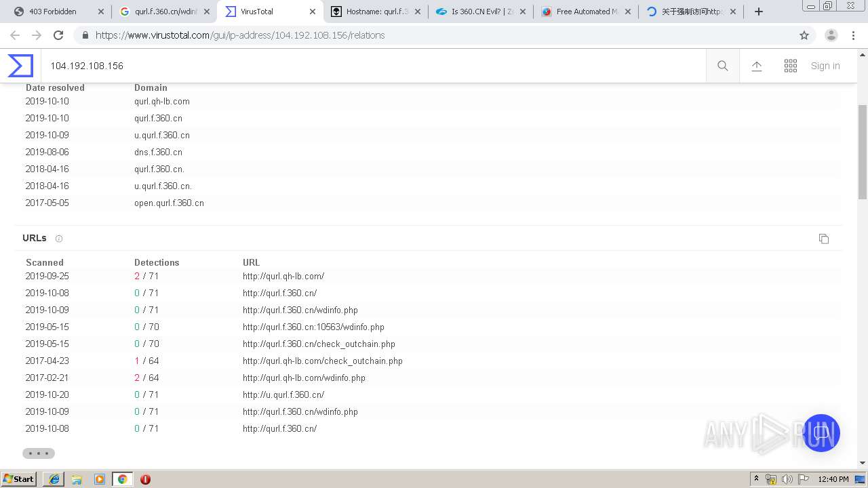The width and height of the screenshot is (868, 488).
Task: Click the volume tray icon
Action: point(787,479)
